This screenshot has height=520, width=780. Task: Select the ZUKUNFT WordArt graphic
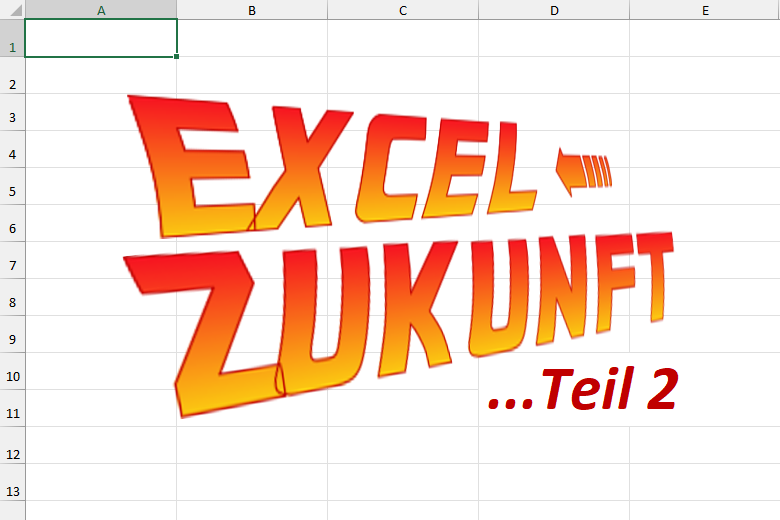(398, 323)
